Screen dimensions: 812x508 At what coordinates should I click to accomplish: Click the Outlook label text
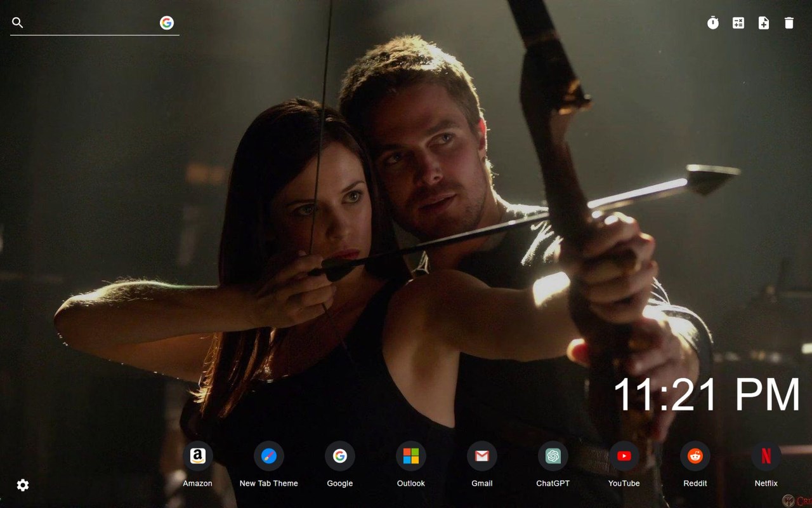pyautogui.click(x=411, y=483)
